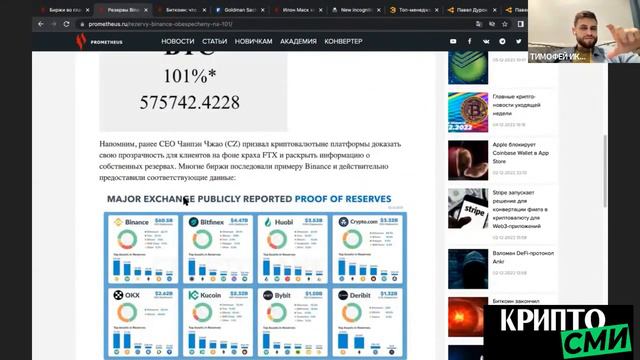Image resolution: width=640 pixels, height=360 pixels.
Task: Click the Kucoin card in infographic
Action: (218, 322)
